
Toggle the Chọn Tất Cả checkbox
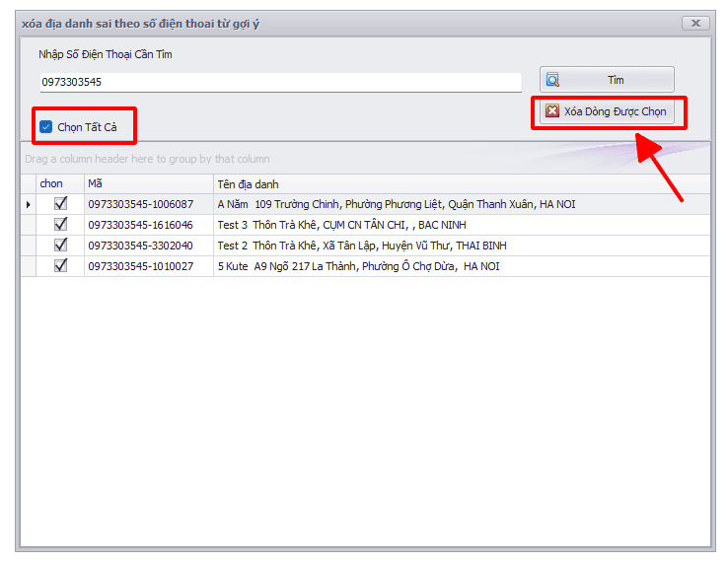pyautogui.click(x=46, y=127)
